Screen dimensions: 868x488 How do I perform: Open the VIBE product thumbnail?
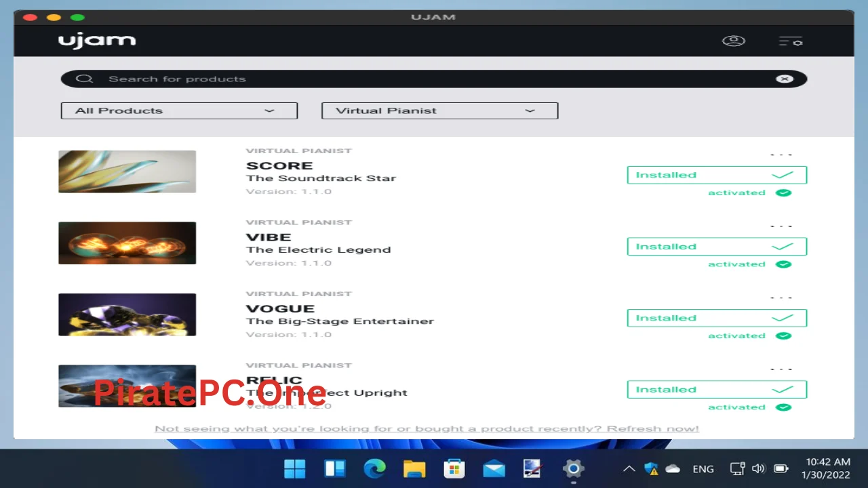(x=127, y=243)
